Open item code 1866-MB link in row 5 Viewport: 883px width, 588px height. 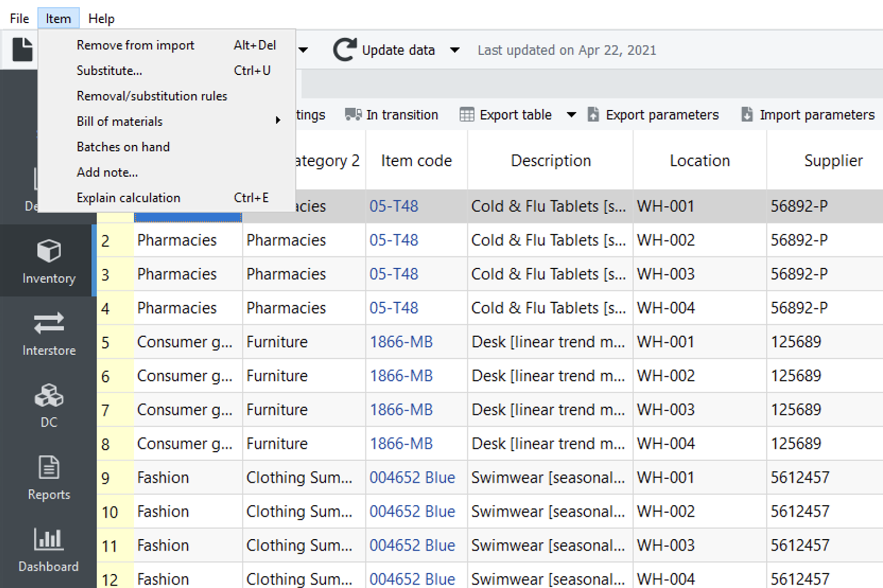click(401, 342)
